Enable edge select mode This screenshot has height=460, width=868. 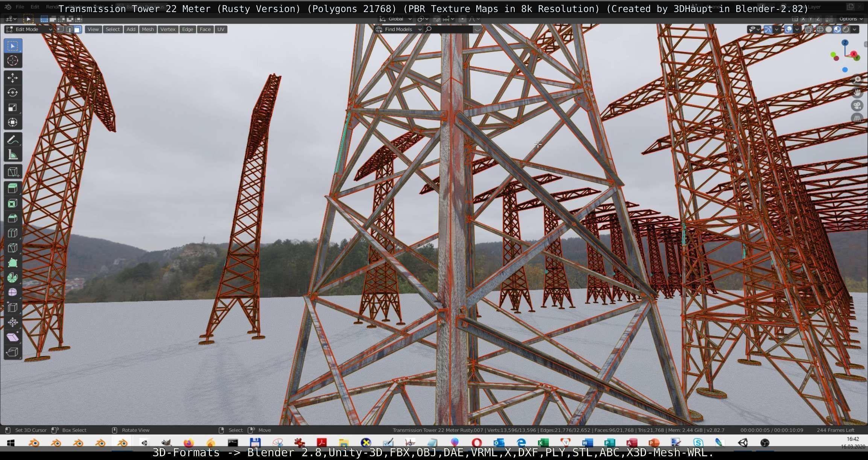pyautogui.click(x=69, y=29)
